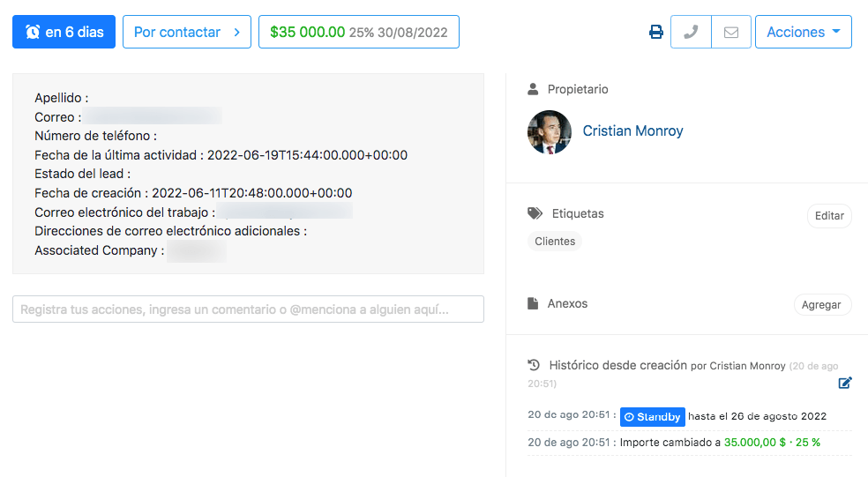Click the Standby status badge
Viewport: 868px width, 477px height.
tap(653, 417)
